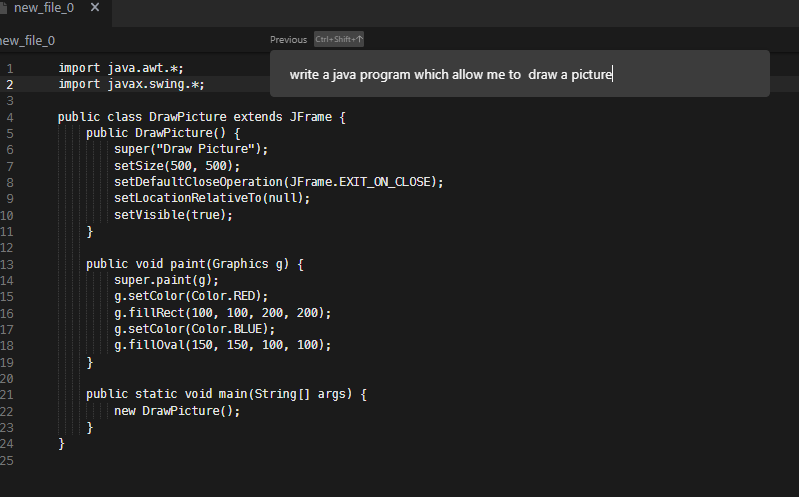Click line number 4 in the gutter

(x=9, y=117)
